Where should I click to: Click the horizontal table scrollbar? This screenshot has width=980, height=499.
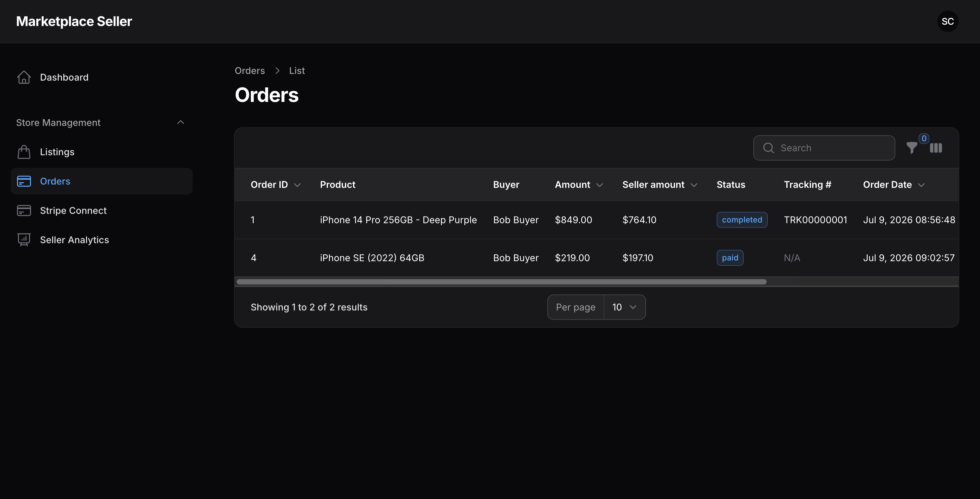click(501, 281)
